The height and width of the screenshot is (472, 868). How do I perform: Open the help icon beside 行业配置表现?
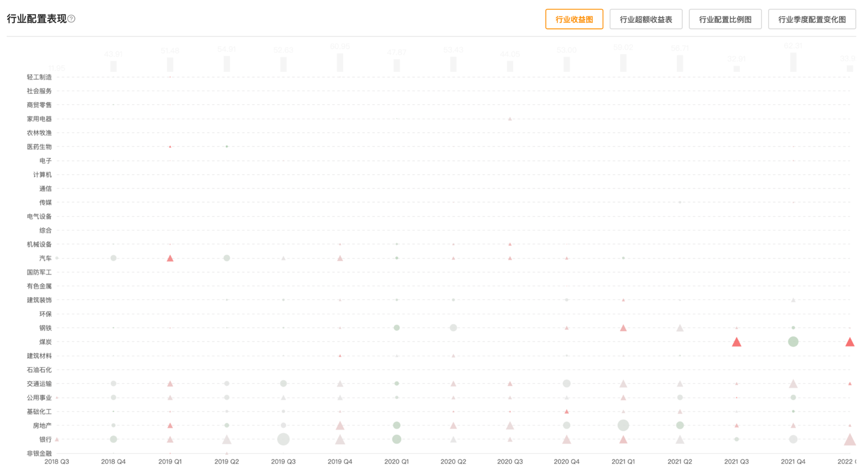pos(71,19)
